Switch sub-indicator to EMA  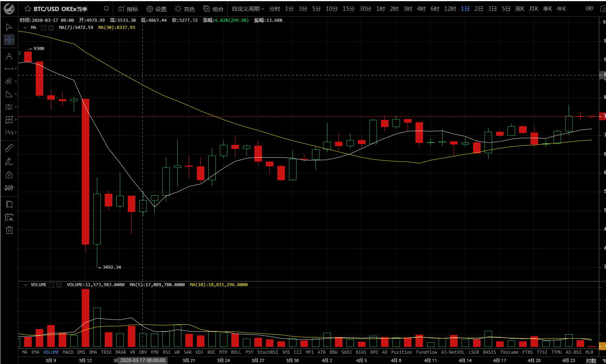pyautogui.click(x=35, y=352)
